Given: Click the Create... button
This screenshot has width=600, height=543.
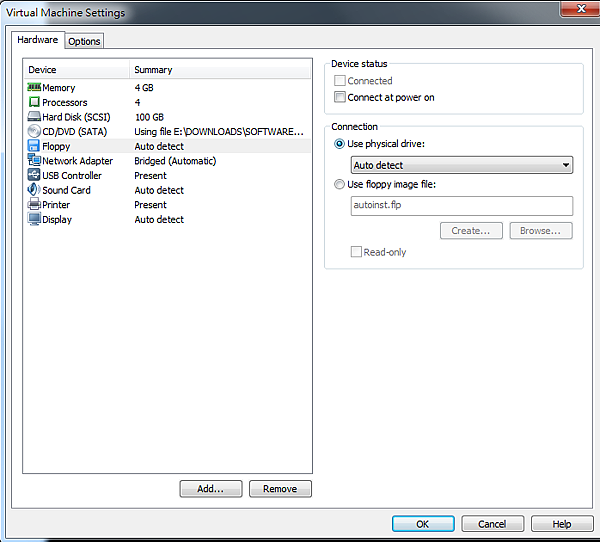Looking at the screenshot, I should pos(471,231).
